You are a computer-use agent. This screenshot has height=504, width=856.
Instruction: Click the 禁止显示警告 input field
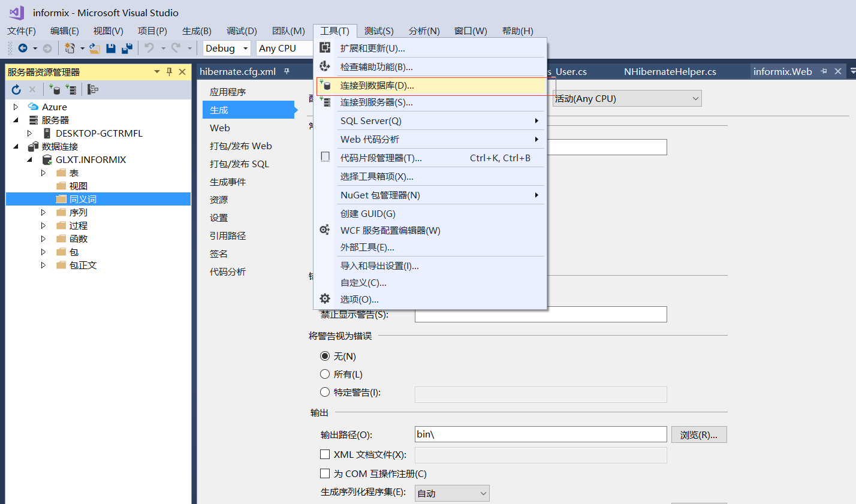pyautogui.click(x=541, y=314)
